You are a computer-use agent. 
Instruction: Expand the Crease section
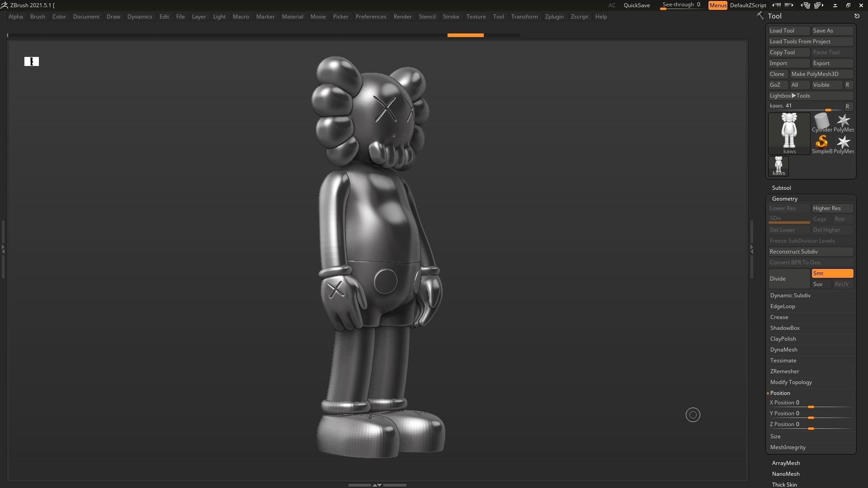779,317
